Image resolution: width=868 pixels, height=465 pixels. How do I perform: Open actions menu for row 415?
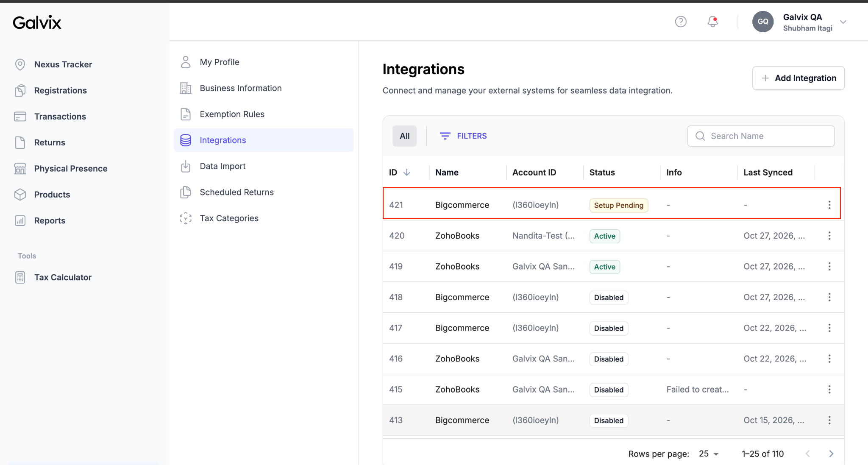click(829, 390)
